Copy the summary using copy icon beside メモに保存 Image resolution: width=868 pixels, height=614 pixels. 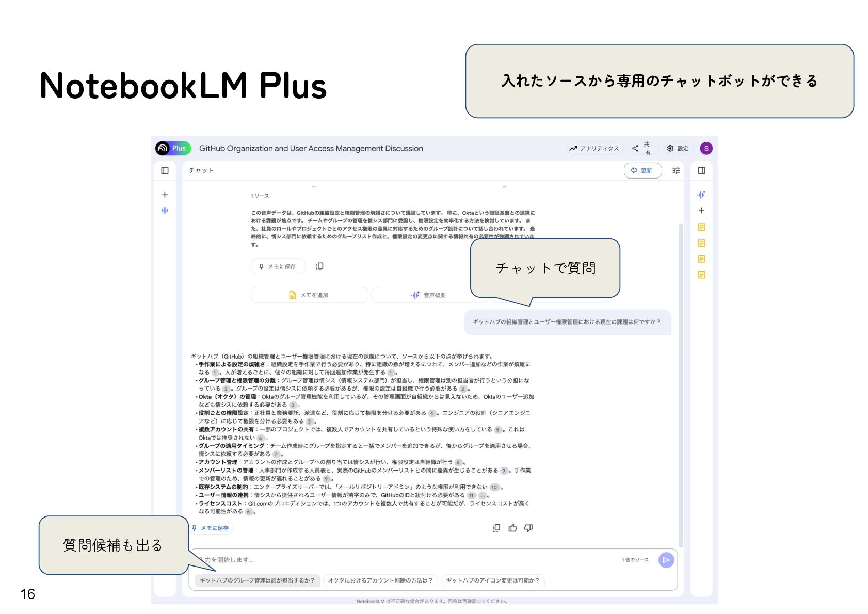(319, 266)
